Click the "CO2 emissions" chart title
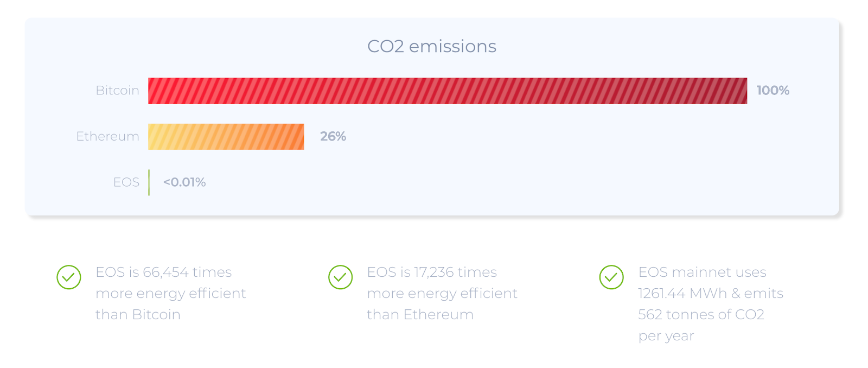The width and height of the screenshot is (868, 368). coord(432,47)
